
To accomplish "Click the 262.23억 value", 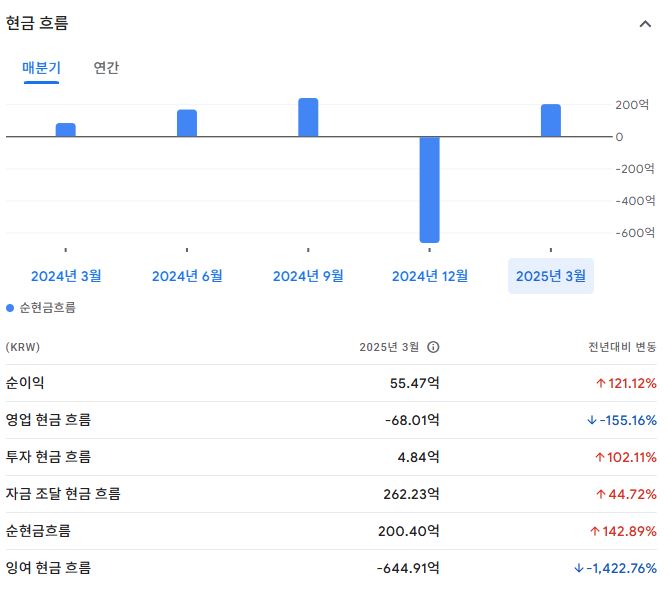I will tap(411, 494).
